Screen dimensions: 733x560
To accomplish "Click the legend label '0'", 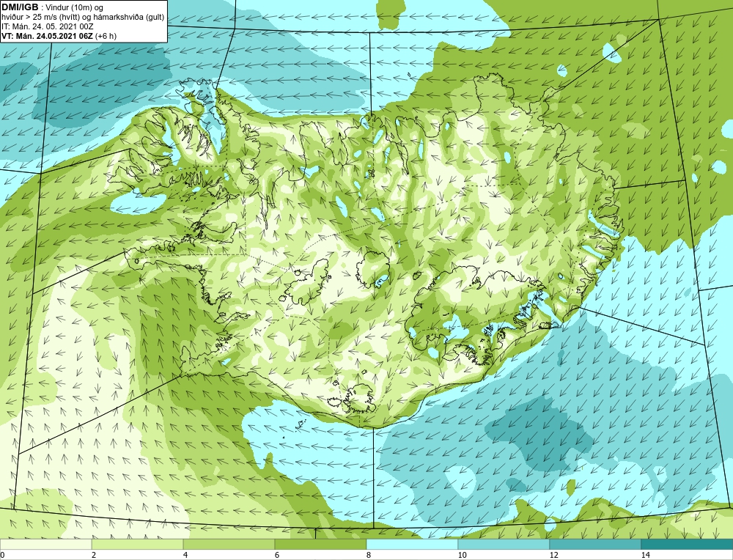I will point(2,555).
